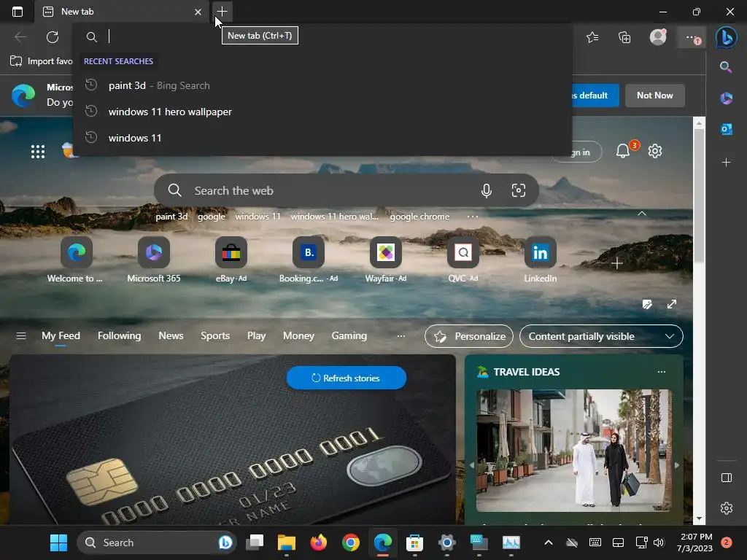Switch to the Gaming tab

[x=349, y=335]
